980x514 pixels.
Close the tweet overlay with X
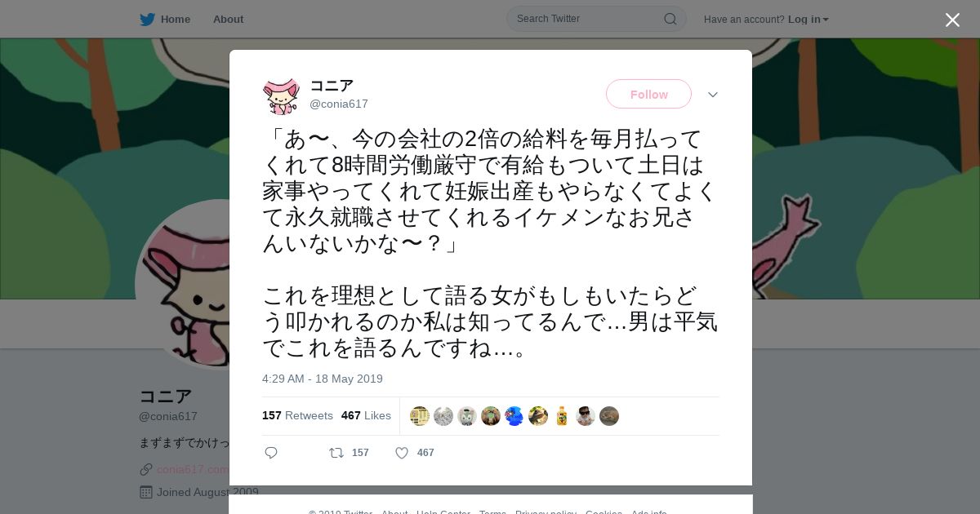point(952,20)
